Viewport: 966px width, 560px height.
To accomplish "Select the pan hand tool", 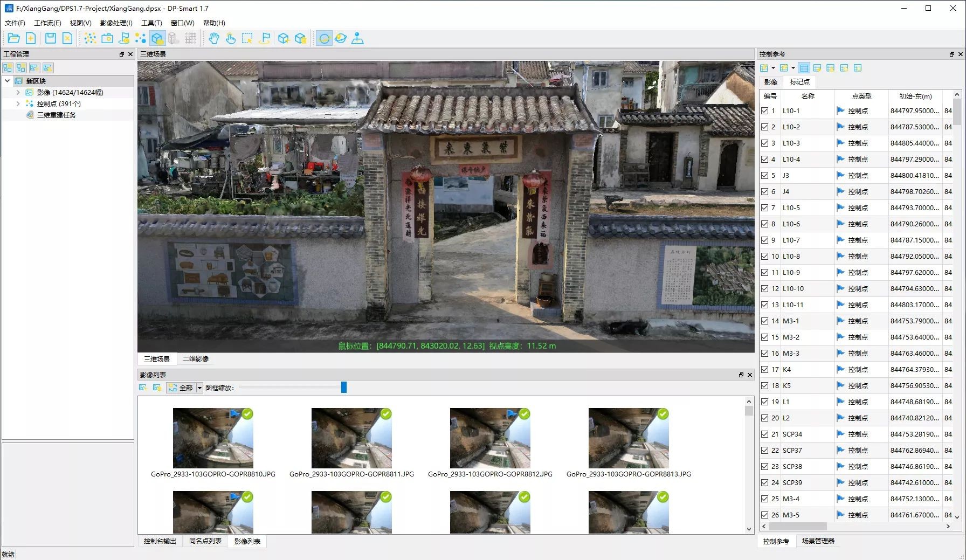I will (214, 38).
